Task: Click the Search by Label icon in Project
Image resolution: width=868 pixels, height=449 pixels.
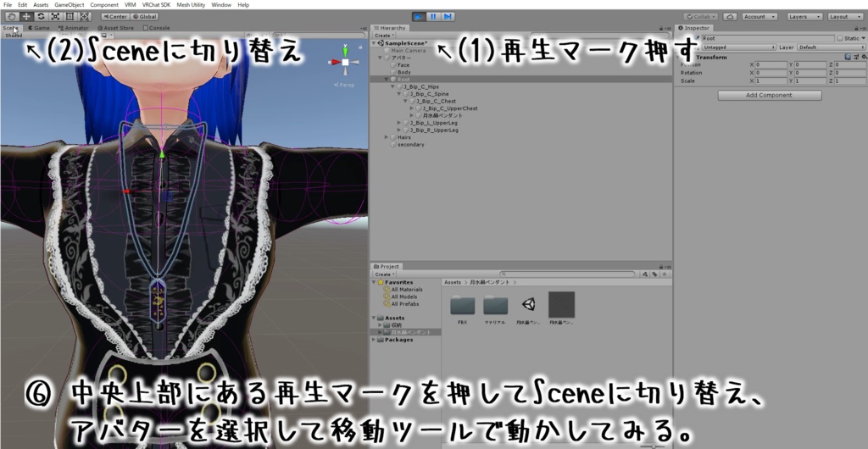Action: pos(654,274)
